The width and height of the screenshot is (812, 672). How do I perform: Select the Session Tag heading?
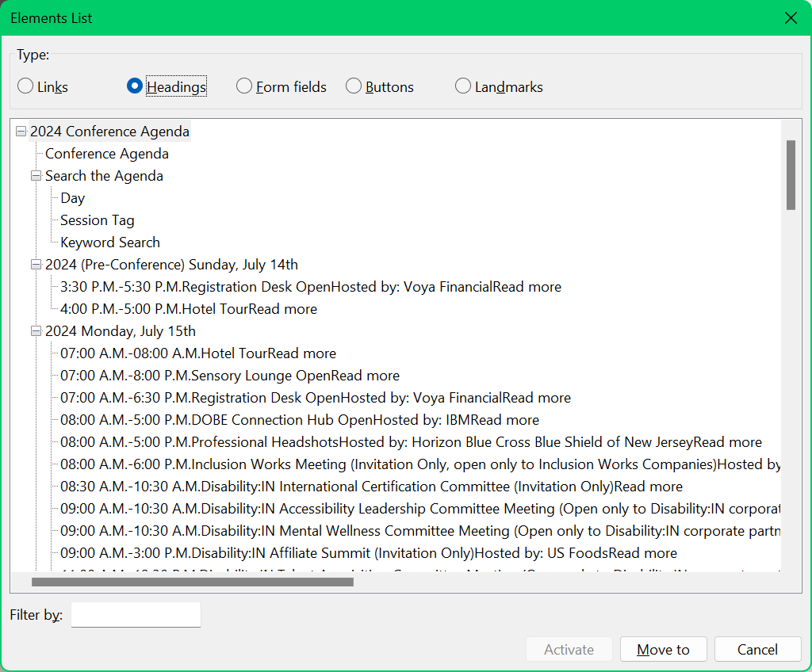[98, 220]
